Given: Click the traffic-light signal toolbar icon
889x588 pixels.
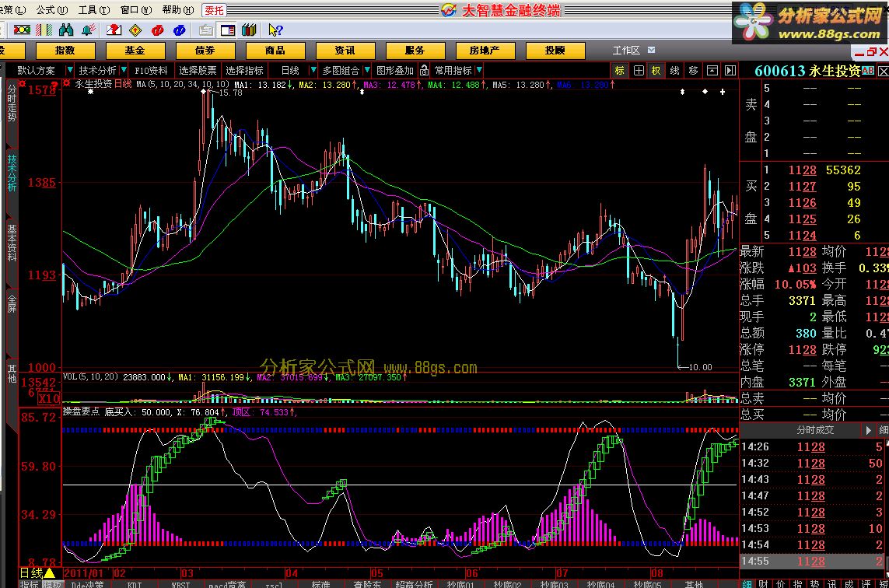Looking at the screenshot, I should tap(22, 30).
